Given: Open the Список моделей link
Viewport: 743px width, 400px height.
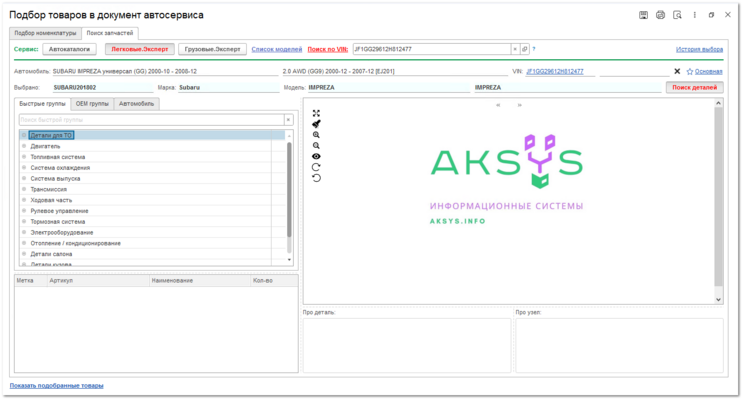Looking at the screenshot, I should coord(277,49).
